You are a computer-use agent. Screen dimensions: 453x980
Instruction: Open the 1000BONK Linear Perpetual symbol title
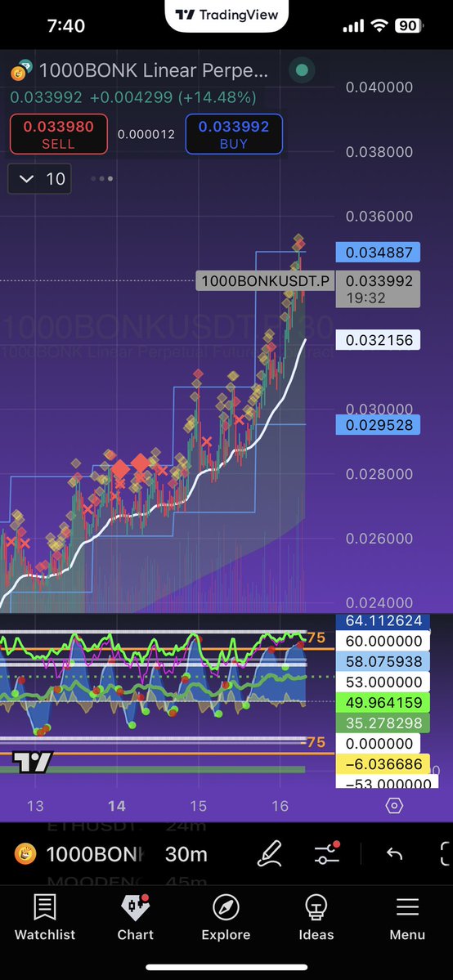tap(153, 70)
